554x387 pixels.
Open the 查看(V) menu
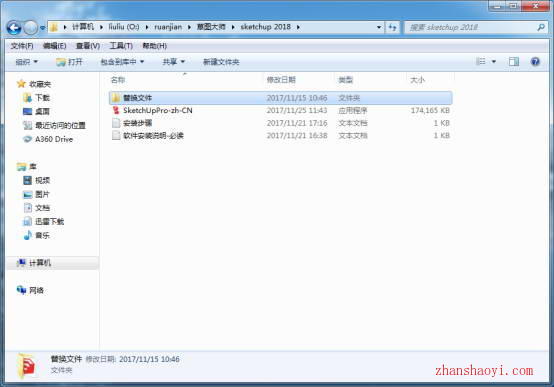click(x=88, y=46)
